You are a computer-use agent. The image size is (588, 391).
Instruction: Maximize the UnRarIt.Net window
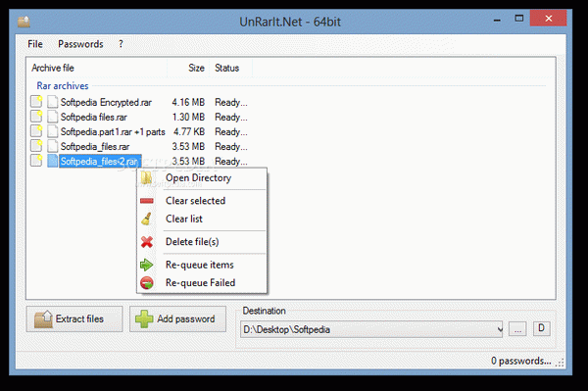(x=519, y=19)
